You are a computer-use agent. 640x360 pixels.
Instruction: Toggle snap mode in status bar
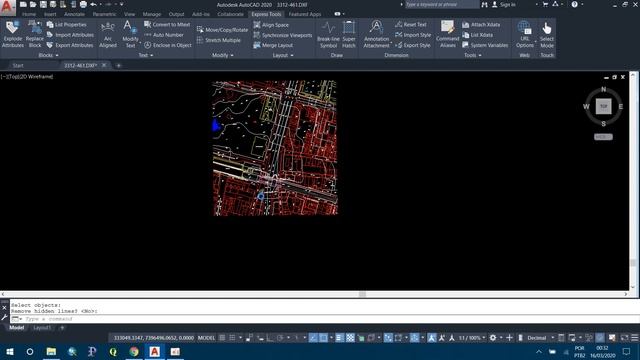point(232,338)
